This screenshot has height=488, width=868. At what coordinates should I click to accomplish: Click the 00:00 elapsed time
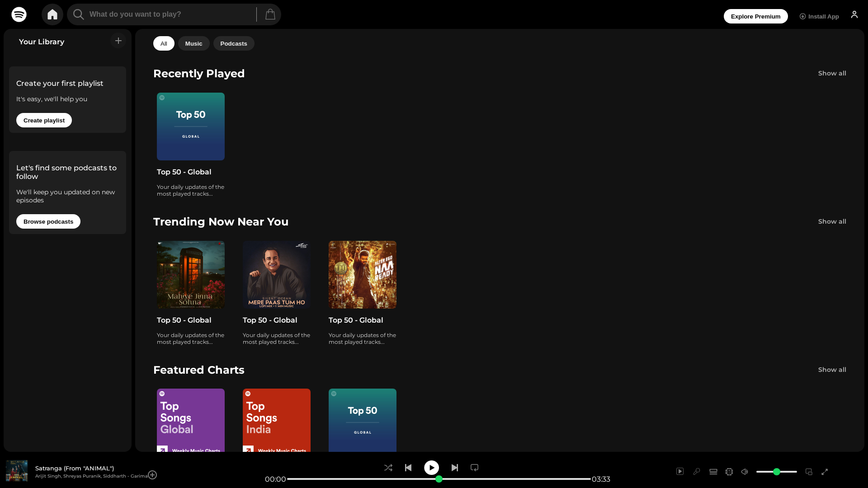click(x=275, y=479)
